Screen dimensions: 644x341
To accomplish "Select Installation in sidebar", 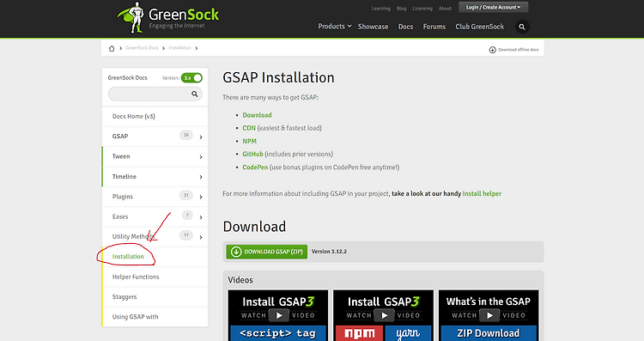I will tap(128, 257).
